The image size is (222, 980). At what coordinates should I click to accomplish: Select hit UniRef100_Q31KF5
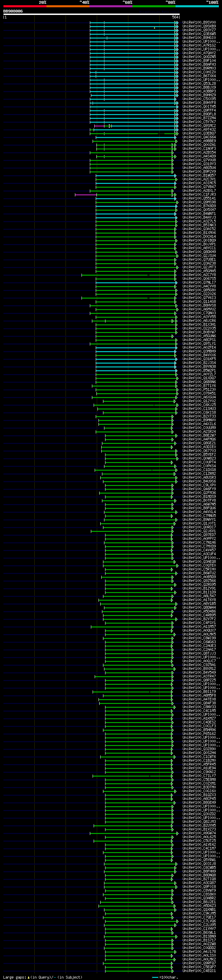(x=199, y=359)
